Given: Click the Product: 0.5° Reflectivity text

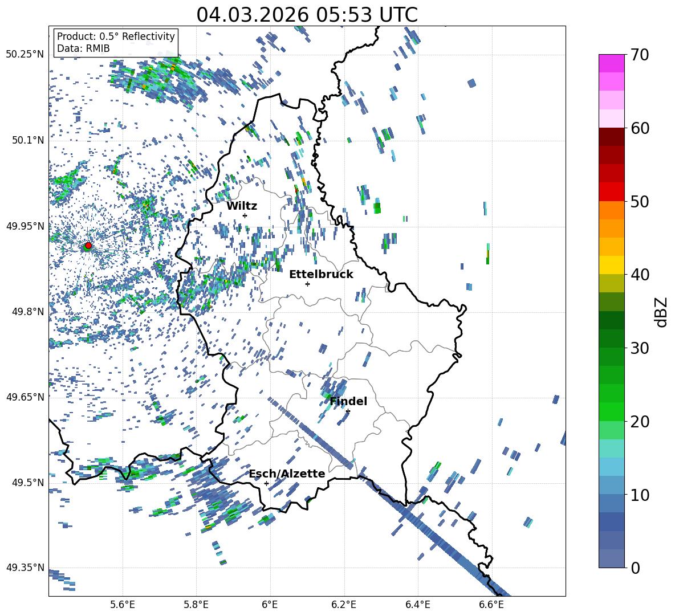Looking at the screenshot, I should point(116,36).
